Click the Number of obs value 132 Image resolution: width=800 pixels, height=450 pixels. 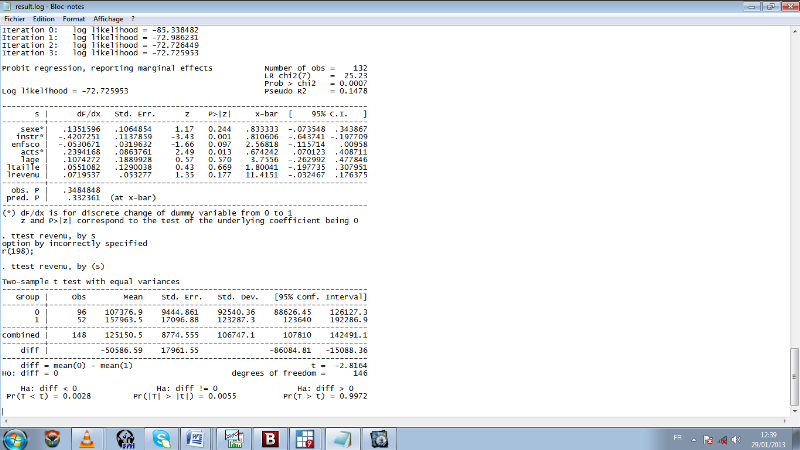[360, 68]
